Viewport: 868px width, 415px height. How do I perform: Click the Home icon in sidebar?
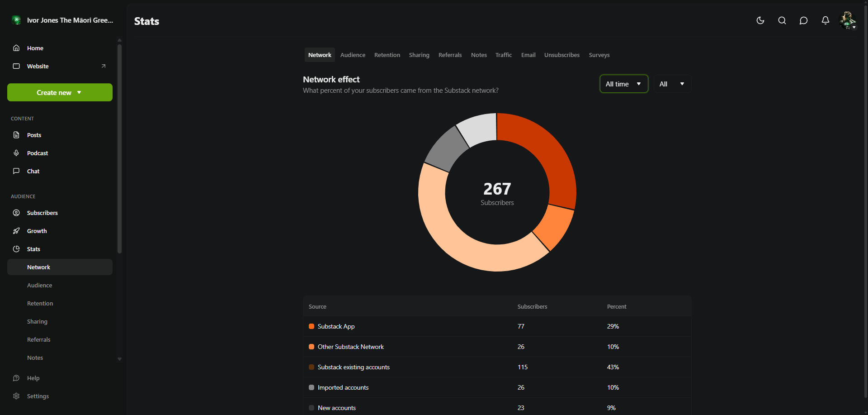coord(16,48)
